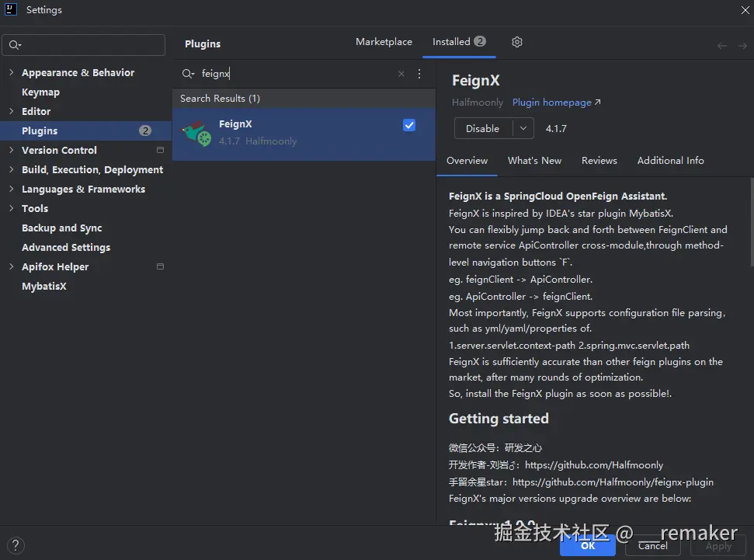754x560 pixels.
Task: Open the Additional Info tab
Action: click(670, 161)
